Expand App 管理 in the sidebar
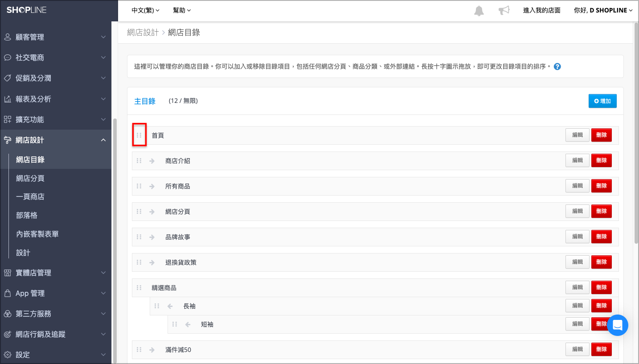The width and height of the screenshot is (639, 364). pos(56,293)
